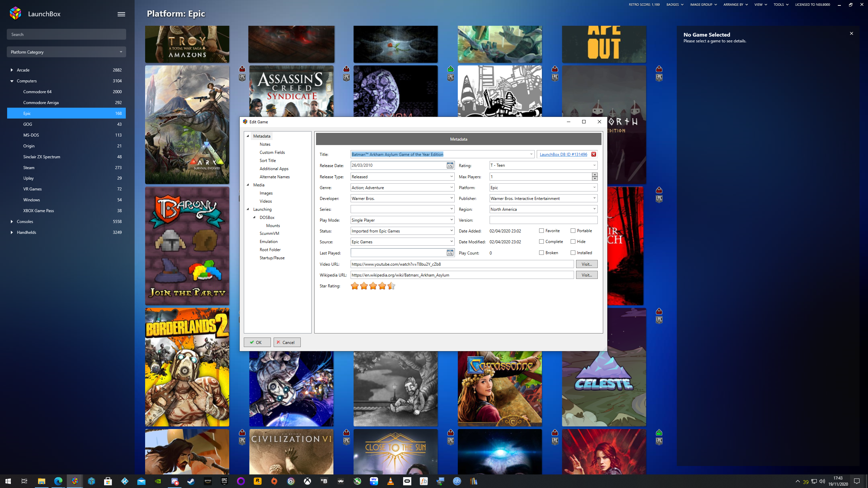Enable the Portable checkbox

point(573,231)
